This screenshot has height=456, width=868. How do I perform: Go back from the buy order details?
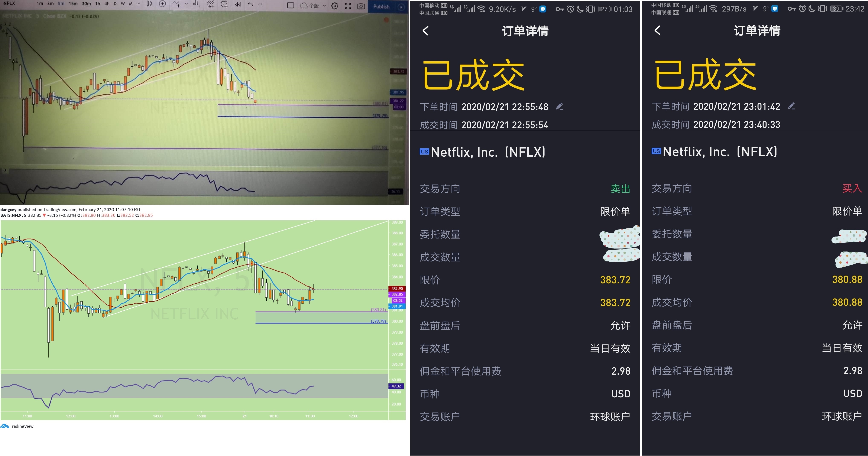pos(657,30)
